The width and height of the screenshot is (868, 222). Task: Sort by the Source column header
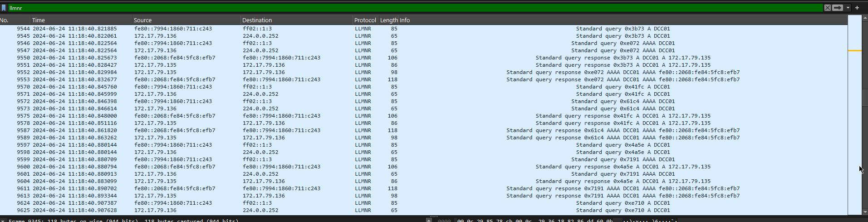[186, 20]
